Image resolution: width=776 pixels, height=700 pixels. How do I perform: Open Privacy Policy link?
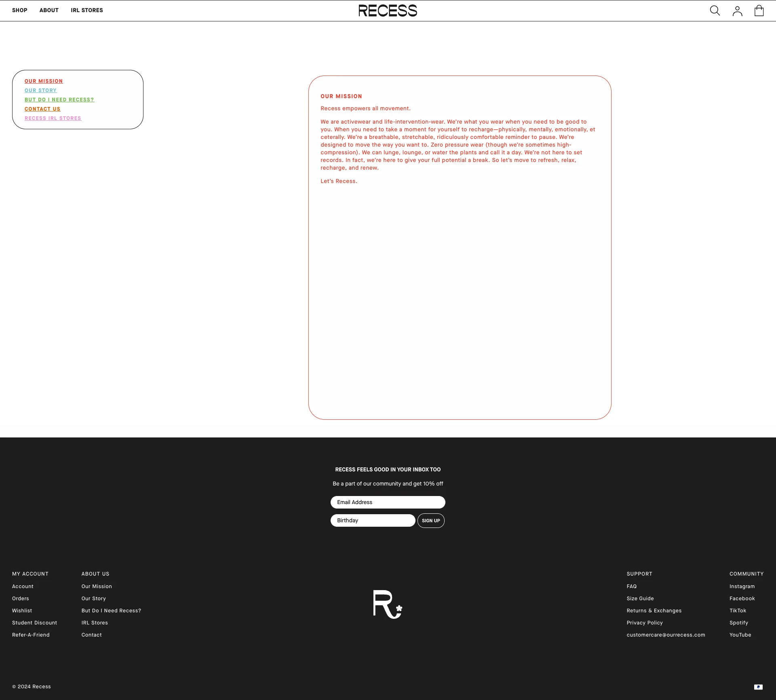coord(645,623)
